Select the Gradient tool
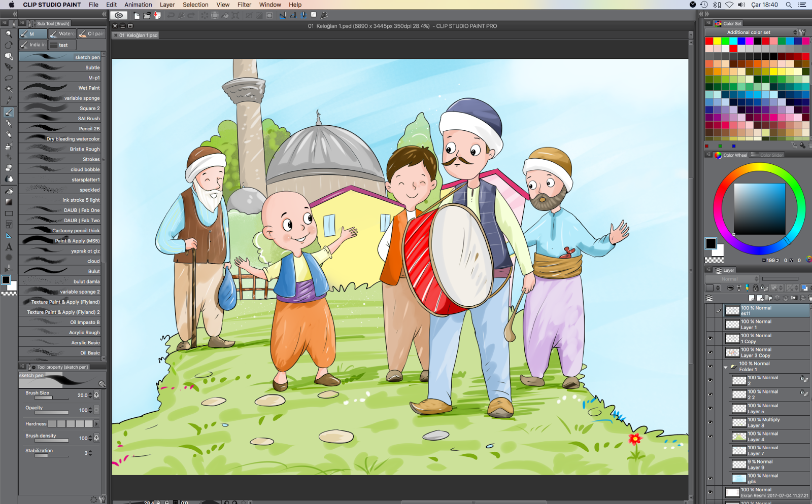This screenshot has height=504, width=812. [9, 202]
